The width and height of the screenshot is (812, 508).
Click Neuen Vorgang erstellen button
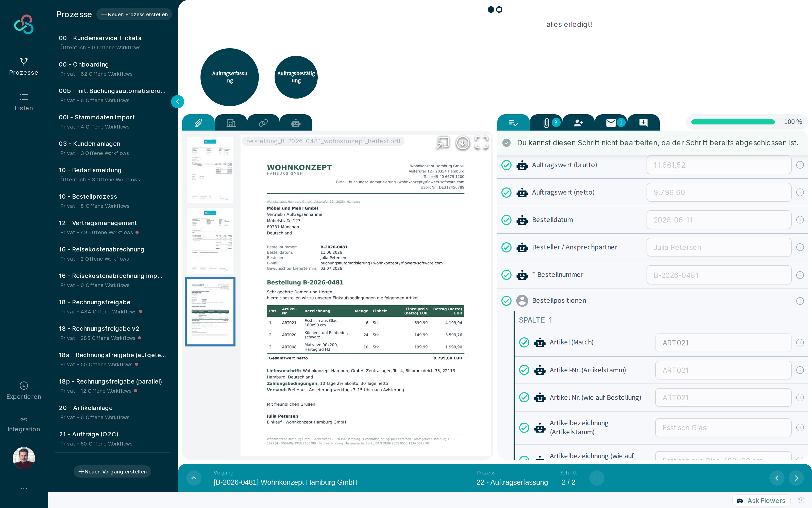(112, 471)
